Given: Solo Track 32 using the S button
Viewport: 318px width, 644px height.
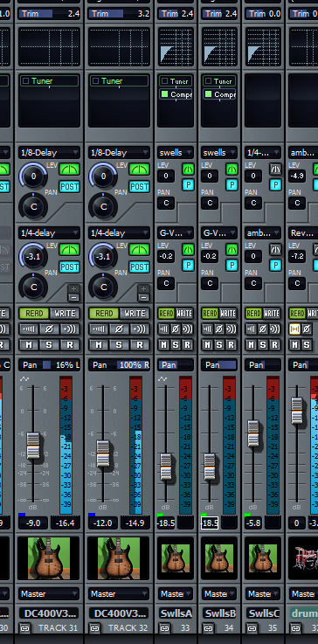Looking at the screenshot, I should (x=119, y=344).
